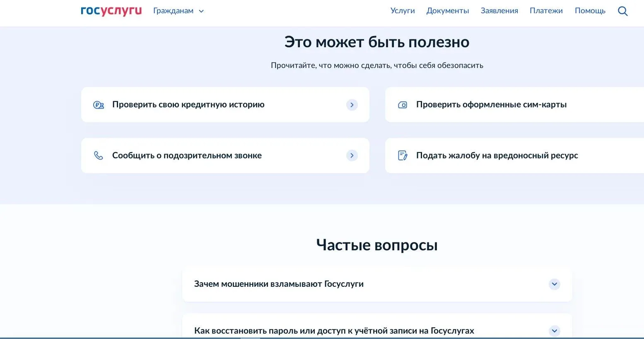Click the Госуслуги logo
Image resolution: width=644 pixels, height=339 pixels.
coord(111,11)
